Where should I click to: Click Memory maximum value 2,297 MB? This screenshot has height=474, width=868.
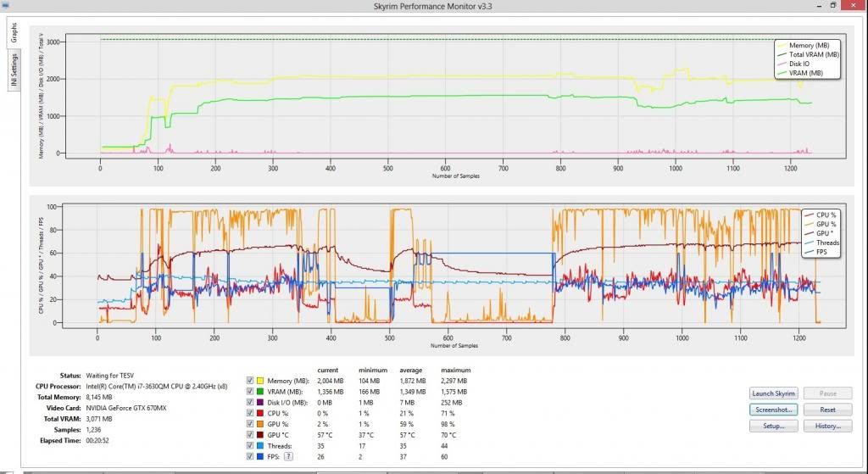coord(454,381)
